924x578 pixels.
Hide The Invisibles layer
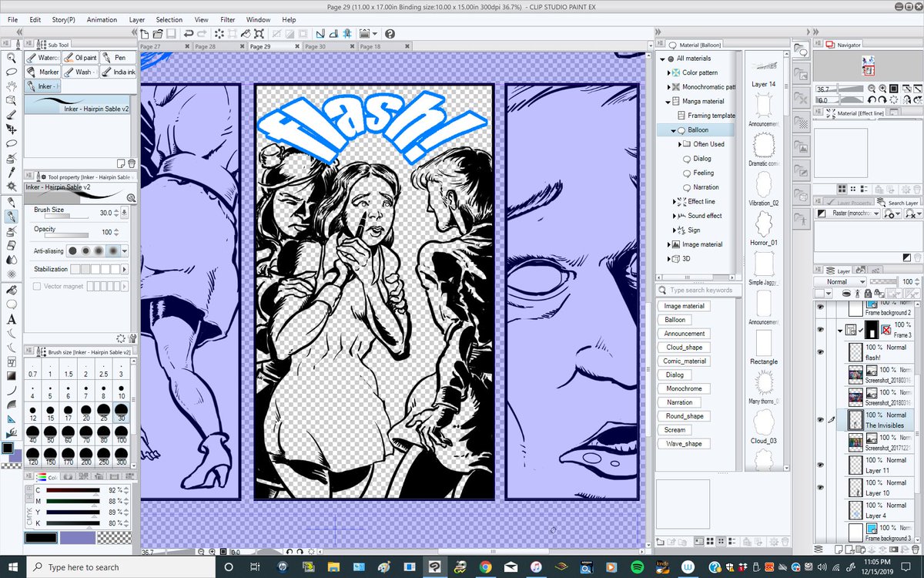click(820, 420)
